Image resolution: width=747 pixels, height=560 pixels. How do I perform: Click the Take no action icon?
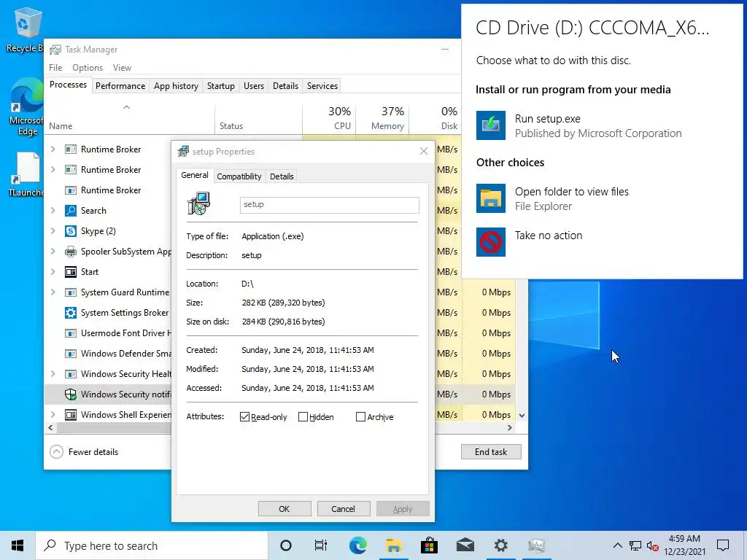(491, 242)
